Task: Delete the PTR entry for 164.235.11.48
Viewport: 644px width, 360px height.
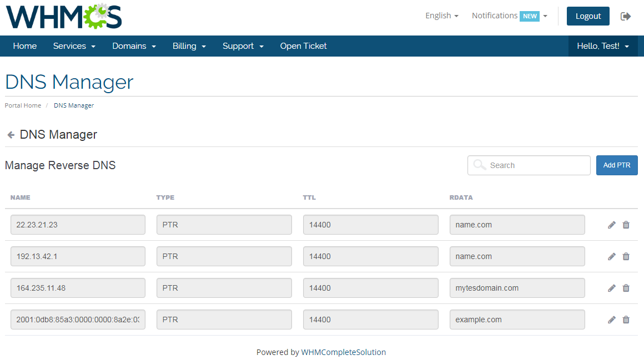Action: point(626,288)
